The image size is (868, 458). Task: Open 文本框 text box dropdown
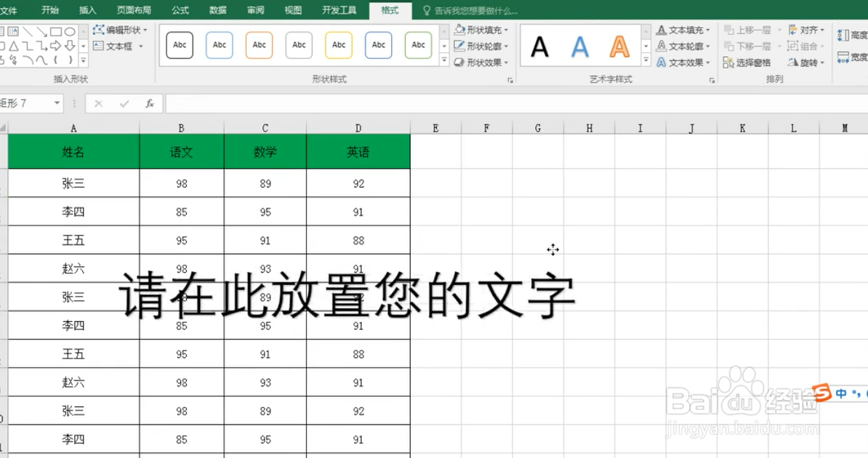118,46
